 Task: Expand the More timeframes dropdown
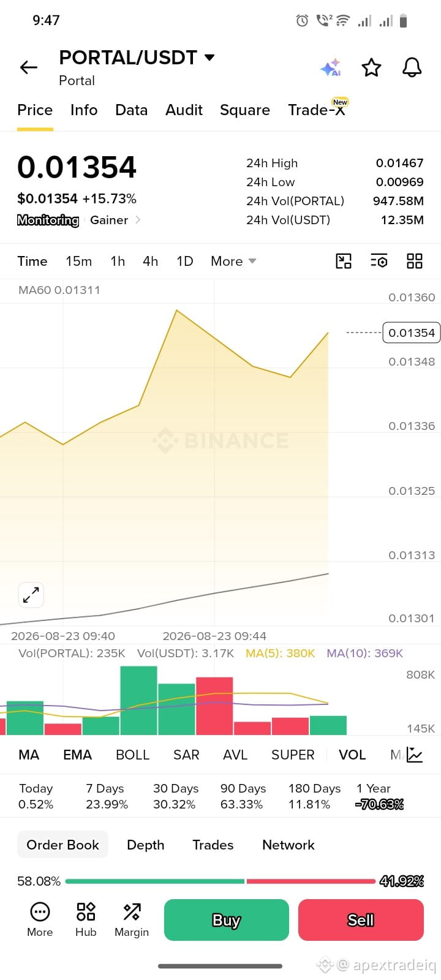tap(233, 261)
